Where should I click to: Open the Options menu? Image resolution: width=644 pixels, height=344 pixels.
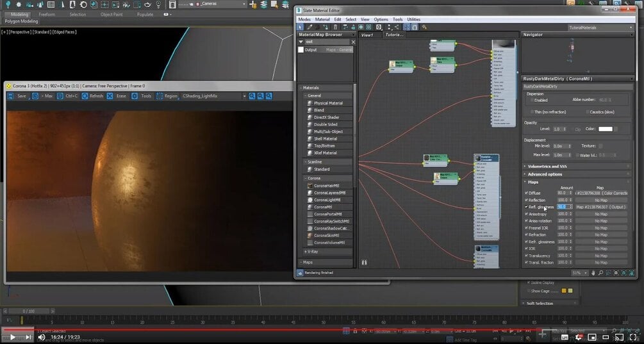pyautogui.click(x=381, y=19)
